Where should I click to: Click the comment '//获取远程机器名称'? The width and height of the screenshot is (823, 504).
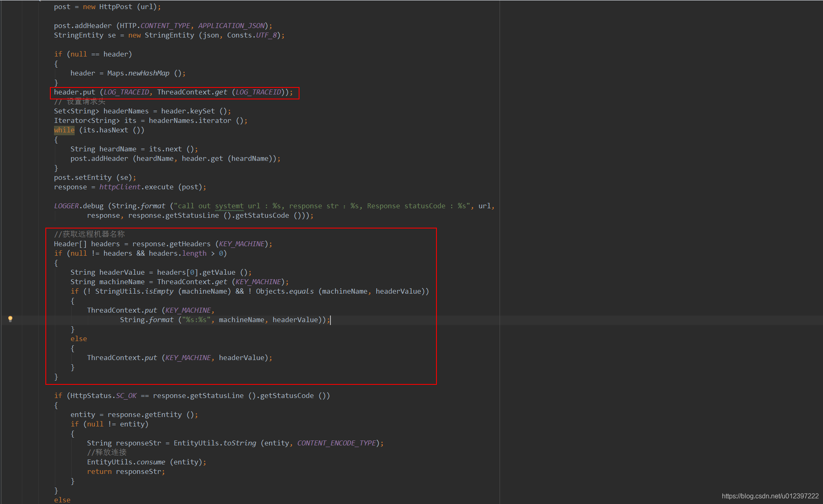(89, 234)
